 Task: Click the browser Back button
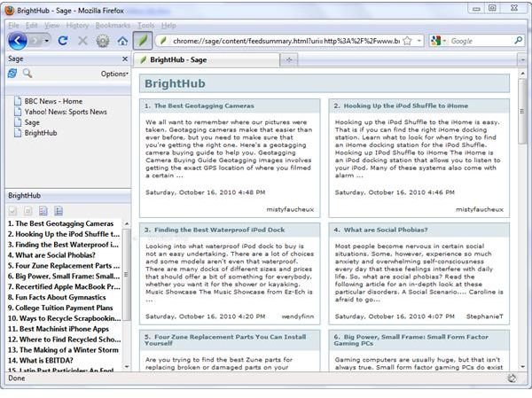(18, 41)
